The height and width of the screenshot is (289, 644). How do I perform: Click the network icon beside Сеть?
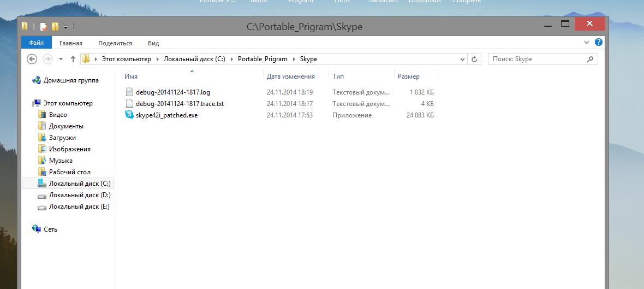click(x=37, y=229)
